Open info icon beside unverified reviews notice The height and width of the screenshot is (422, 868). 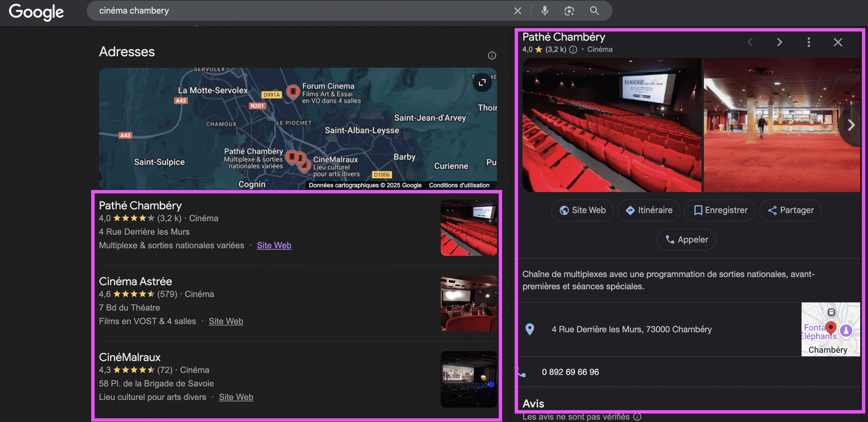[x=637, y=417]
